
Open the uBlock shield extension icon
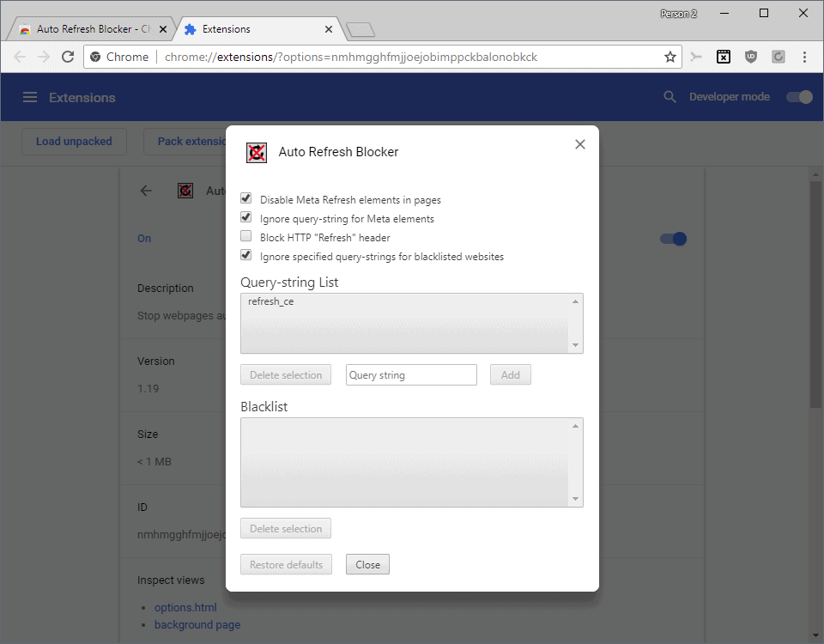[x=751, y=57]
